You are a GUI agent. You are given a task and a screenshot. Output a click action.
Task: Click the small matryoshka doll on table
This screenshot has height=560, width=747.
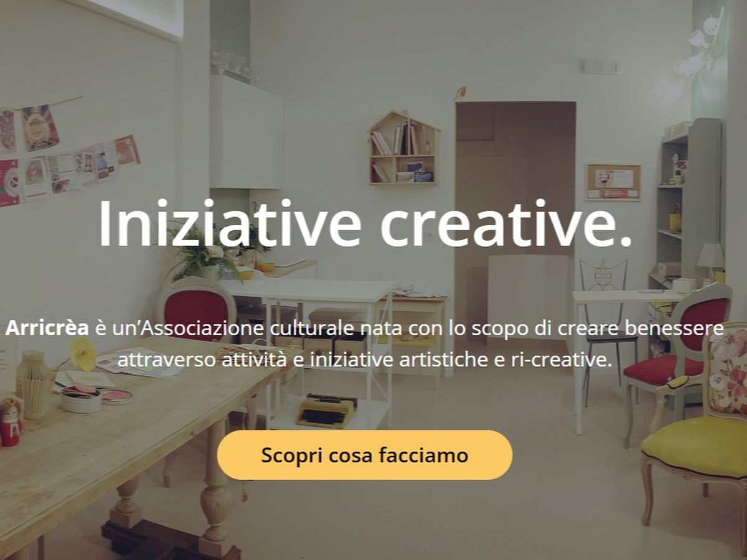click(x=10, y=422)
